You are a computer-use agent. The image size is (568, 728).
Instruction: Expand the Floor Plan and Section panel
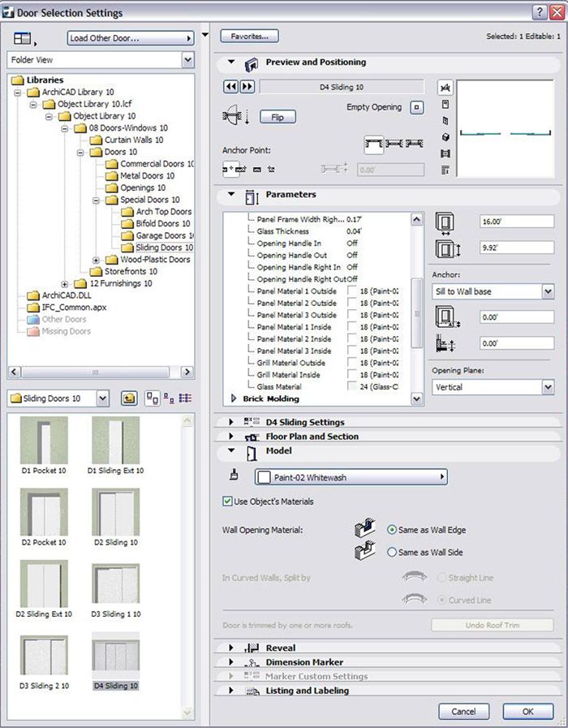tap(231, 437)
